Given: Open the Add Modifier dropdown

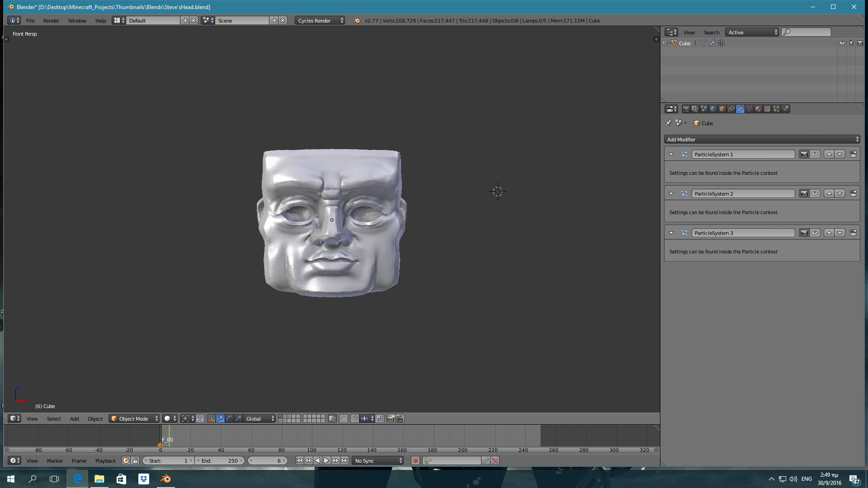Looking at the screenshot, I should point(762,139).
